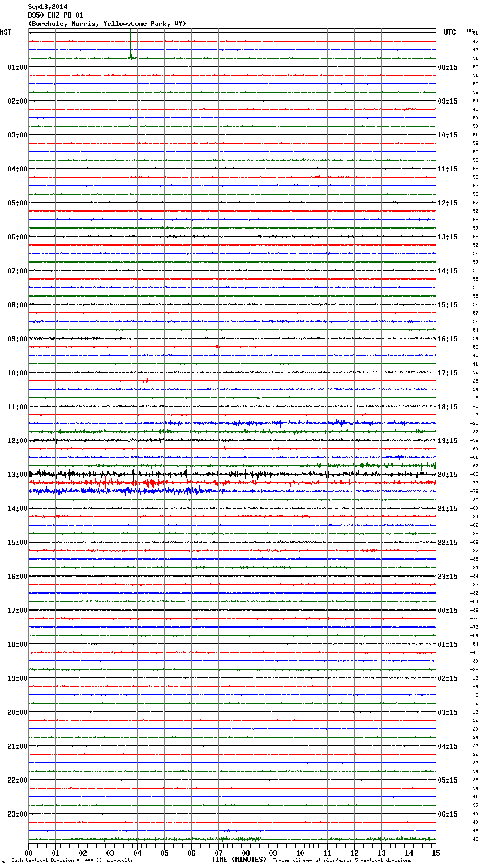
Task: Select the 06:00 MST time label
Action: 18,237
